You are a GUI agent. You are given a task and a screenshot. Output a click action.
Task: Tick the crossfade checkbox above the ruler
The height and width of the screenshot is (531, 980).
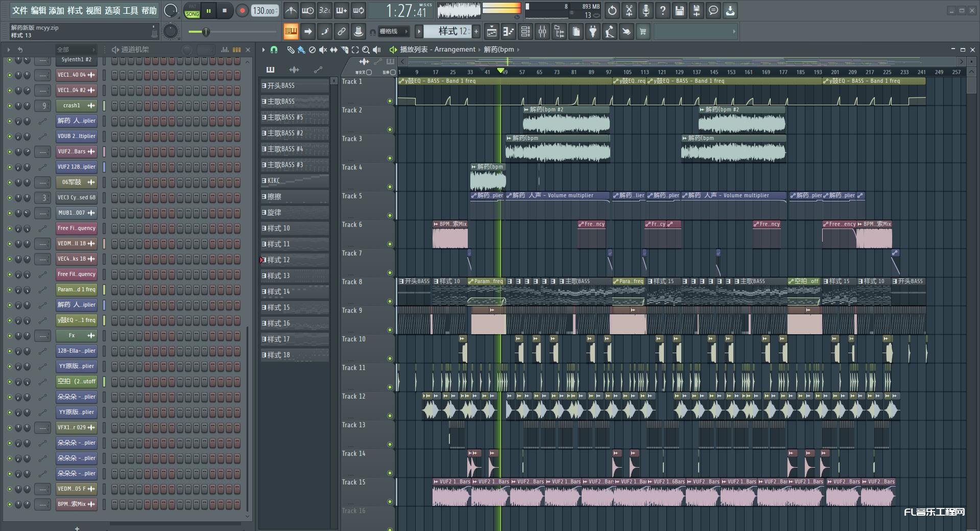tap(369, 72)
